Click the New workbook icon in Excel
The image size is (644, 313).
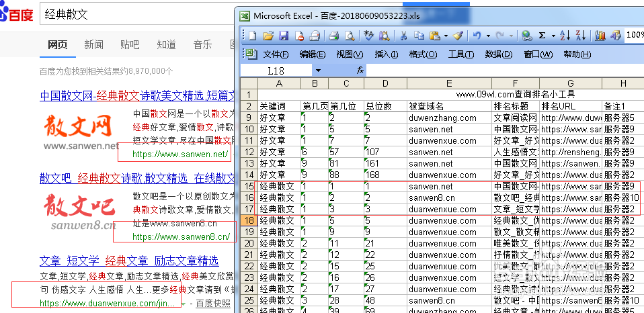pyautogui.click(x=252, y=36)
